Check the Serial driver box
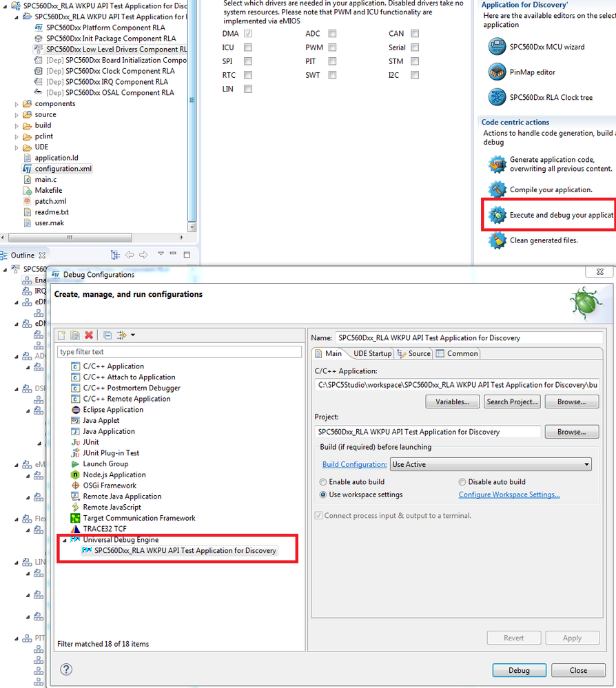 coord(415,48)
